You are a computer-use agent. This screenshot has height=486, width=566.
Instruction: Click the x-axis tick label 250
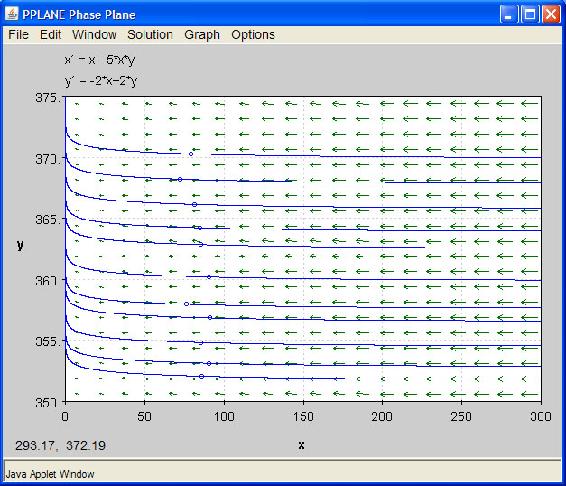[x=461, y=417]
